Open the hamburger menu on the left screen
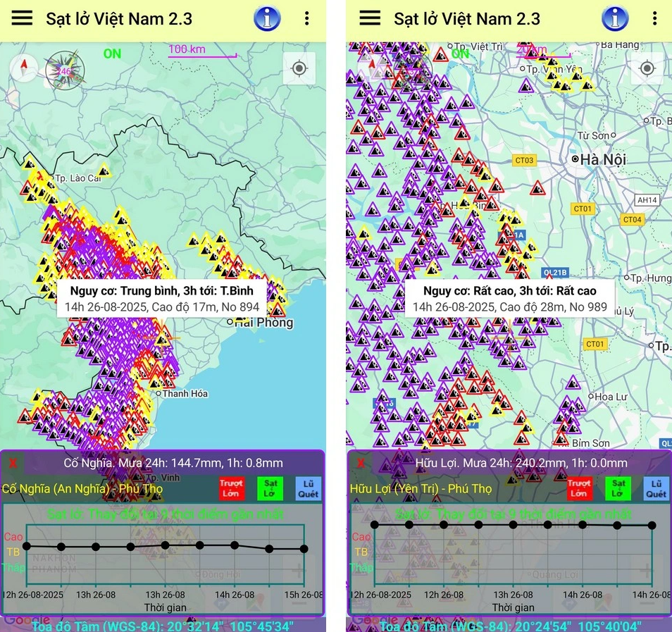 tap(22, 18)
